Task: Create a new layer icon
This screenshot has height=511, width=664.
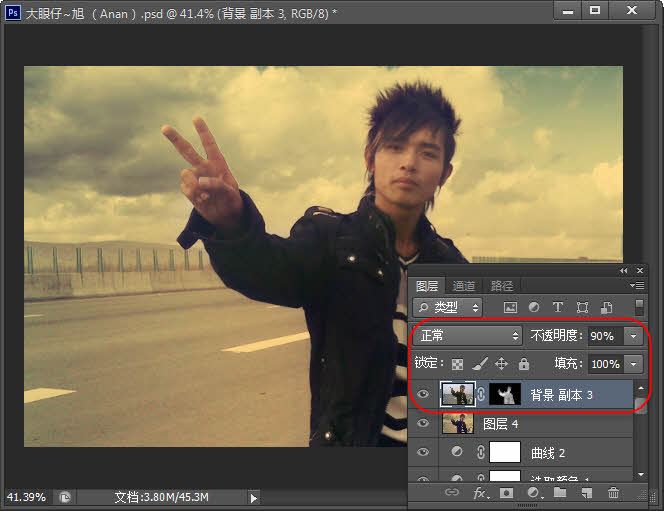Action: click(x=587, y=493)
